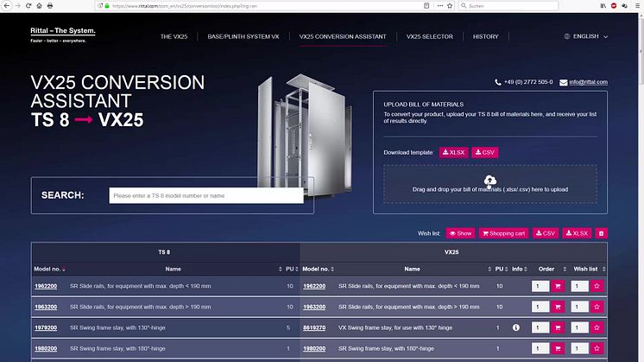This screenshot has height=362, width=644.
Task: Go back with the browser back arrow
Action: 7,6
